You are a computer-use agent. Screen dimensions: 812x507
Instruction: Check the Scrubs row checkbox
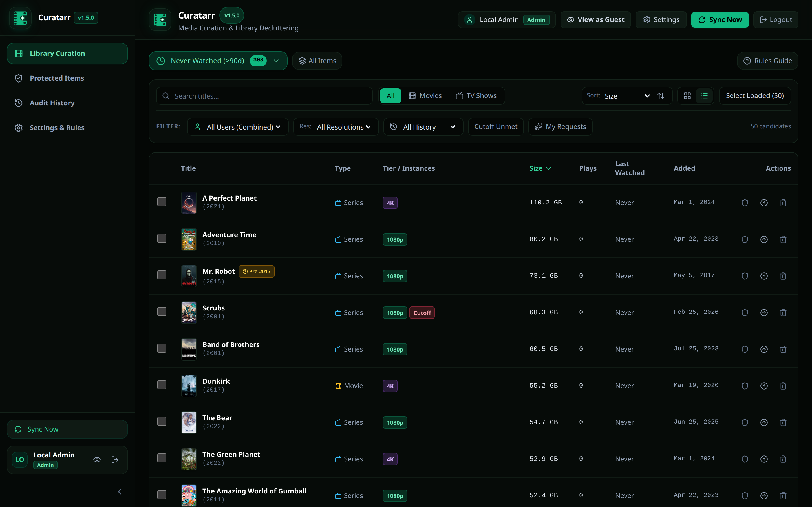pos(162,312)
